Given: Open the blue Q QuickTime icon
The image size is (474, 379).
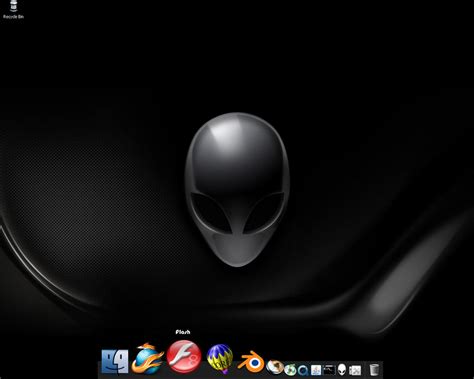Looking at the screenshot, I should [x=303, y=370].
